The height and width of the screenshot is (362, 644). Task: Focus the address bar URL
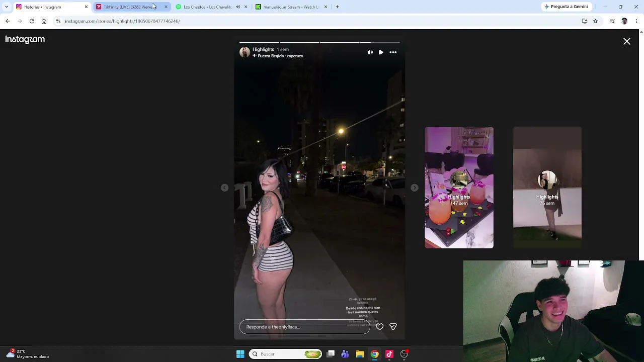pyautogui.click(x=122, y=21)
